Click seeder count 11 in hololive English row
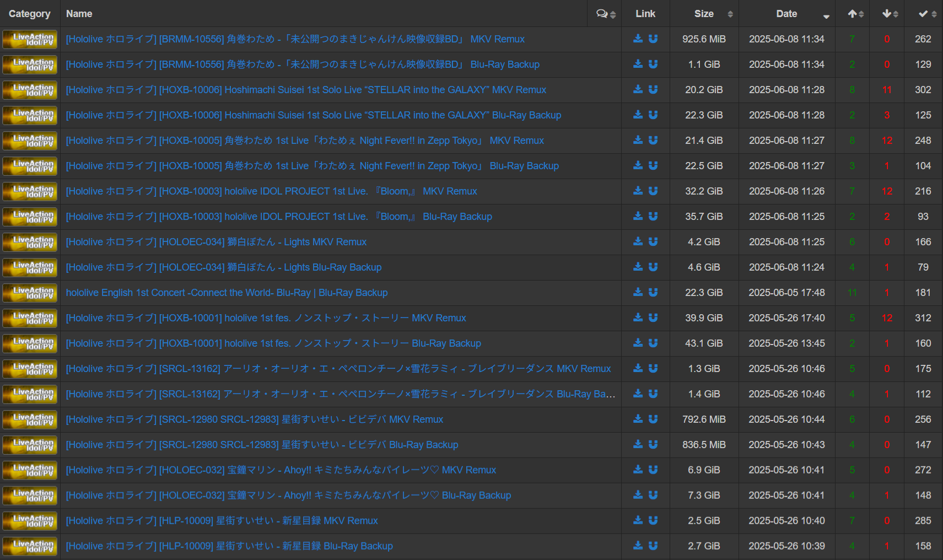This screenshot has width=943, height=560. click(x=852, y=293)
